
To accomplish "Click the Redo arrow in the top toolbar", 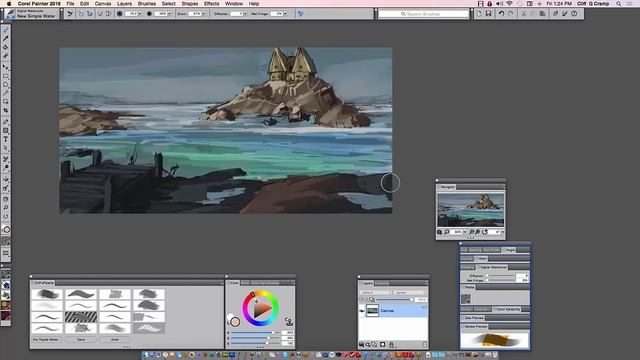I will pos(510,13).
